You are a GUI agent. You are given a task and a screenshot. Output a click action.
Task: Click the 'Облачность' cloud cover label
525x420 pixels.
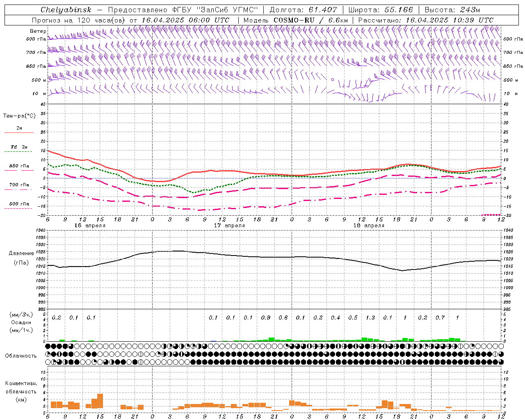[21, 356]
